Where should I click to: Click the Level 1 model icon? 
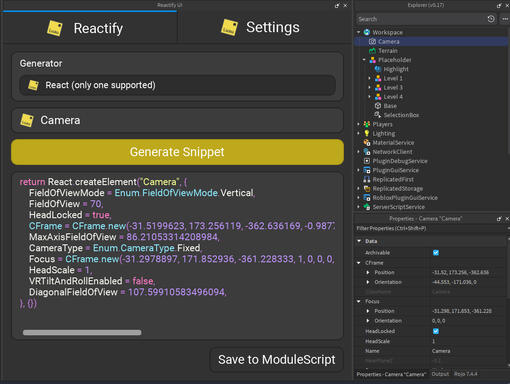tap(378, 78)
